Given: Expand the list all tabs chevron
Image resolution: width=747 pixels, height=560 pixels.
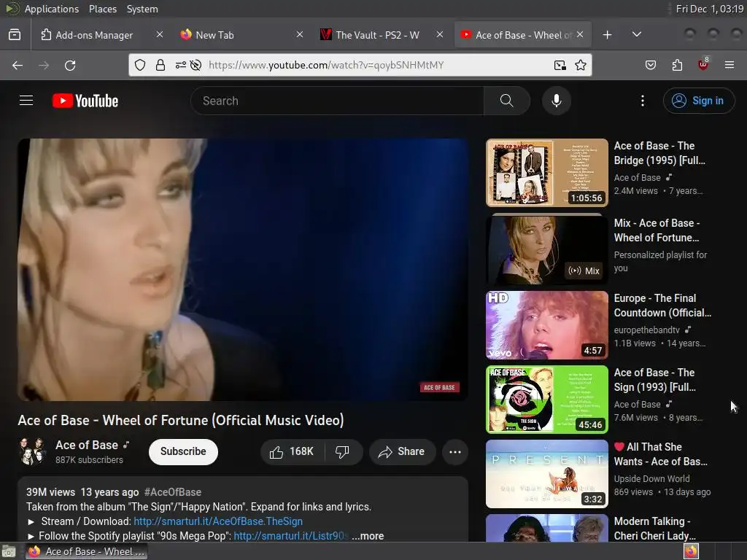Looking at the screenshot, I should pyautogui.click(x=636, y=35).
